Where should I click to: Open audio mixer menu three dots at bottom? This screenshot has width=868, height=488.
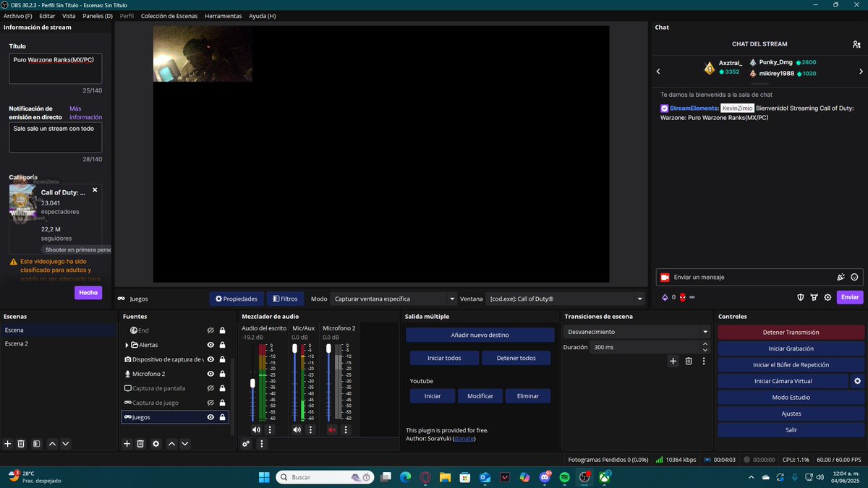click(x=262, y=444)
